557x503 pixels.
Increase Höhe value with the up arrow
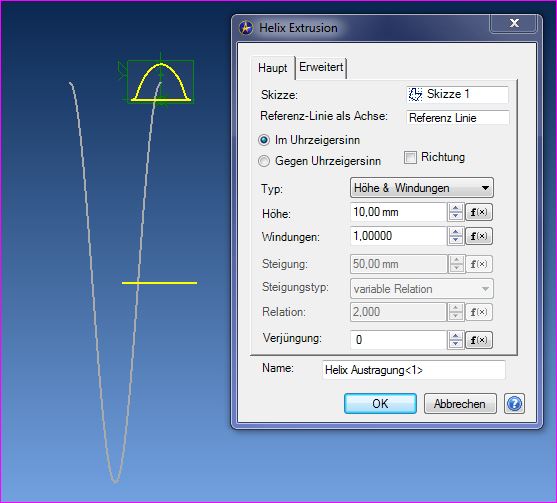pyautogui.click(x=455, y=208)
